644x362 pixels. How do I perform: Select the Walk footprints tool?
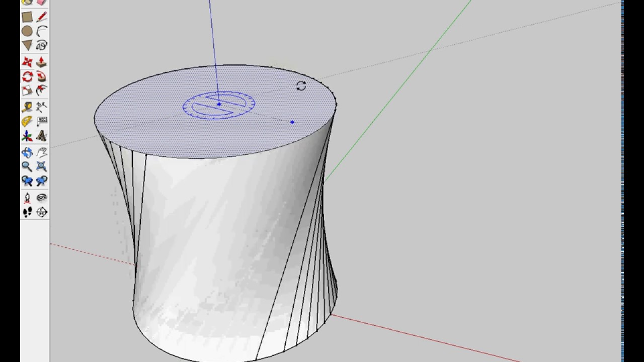pos(27,212)
